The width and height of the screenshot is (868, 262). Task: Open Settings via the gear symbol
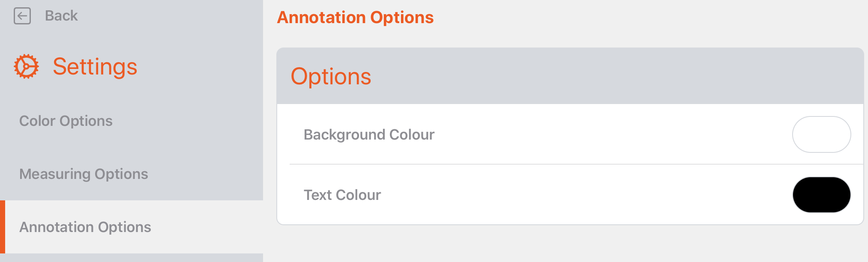26,66
